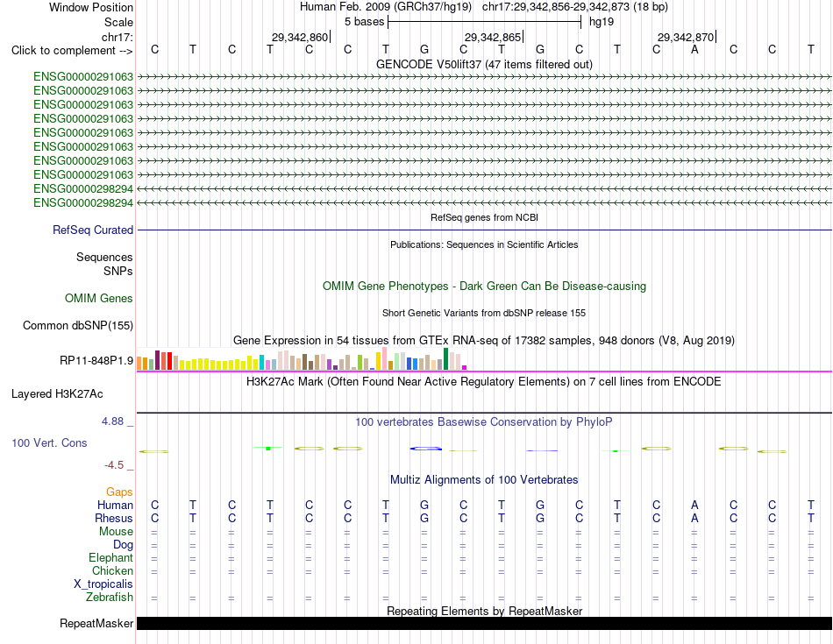Click 'Click to complement -->' to flip bases
The image size is (833, 644).
[72, 51]
